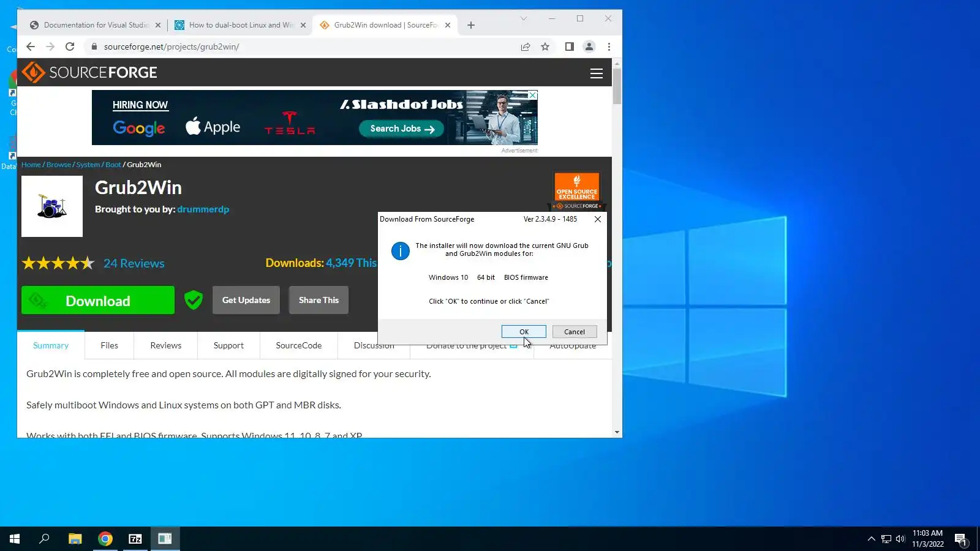
Task: Click the 24 Reviews link
Action: pyautogui.click(x=134, y=263)
